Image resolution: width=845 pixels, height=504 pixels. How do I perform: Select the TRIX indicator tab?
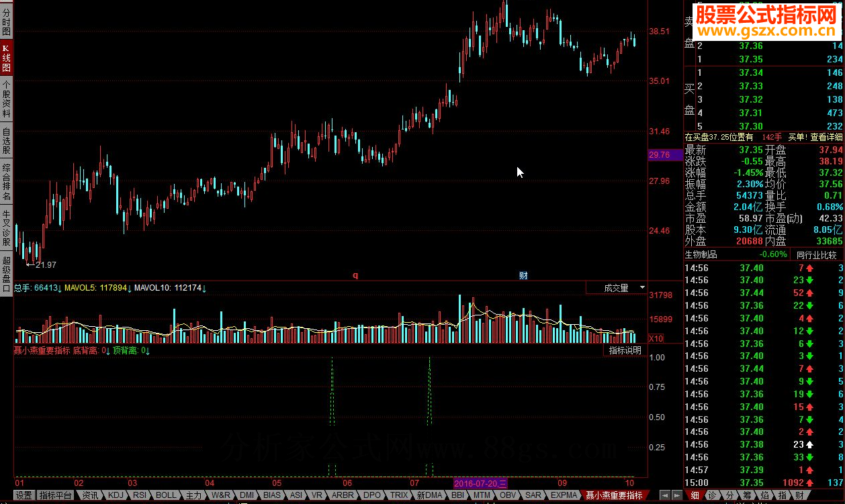pyautogui.click(x=399, y=495)
